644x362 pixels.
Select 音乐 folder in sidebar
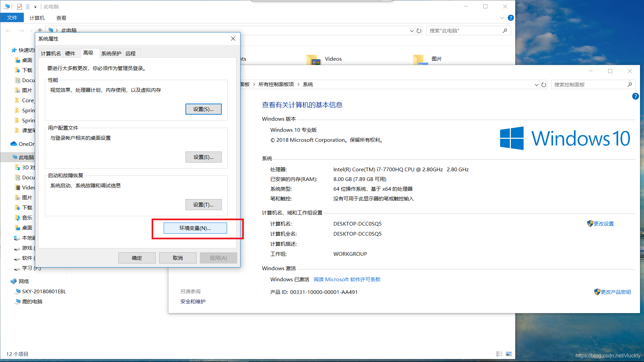point(27,218)
